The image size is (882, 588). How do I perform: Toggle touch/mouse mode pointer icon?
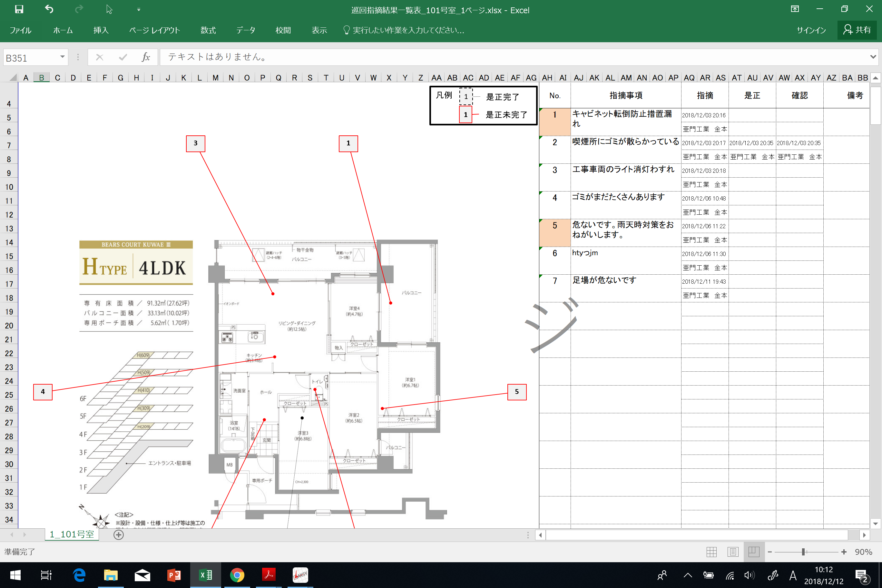(109, 9)
